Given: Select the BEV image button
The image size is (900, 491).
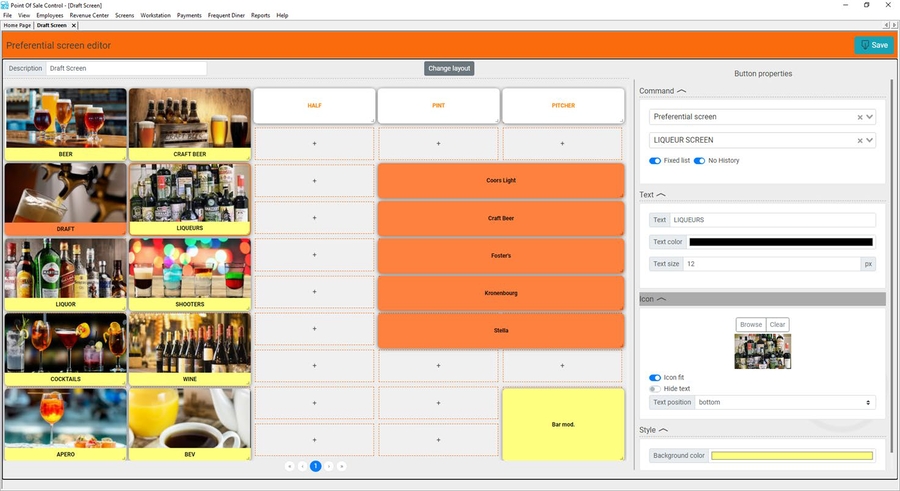Looking at the screenshot, I should point(190,424).
